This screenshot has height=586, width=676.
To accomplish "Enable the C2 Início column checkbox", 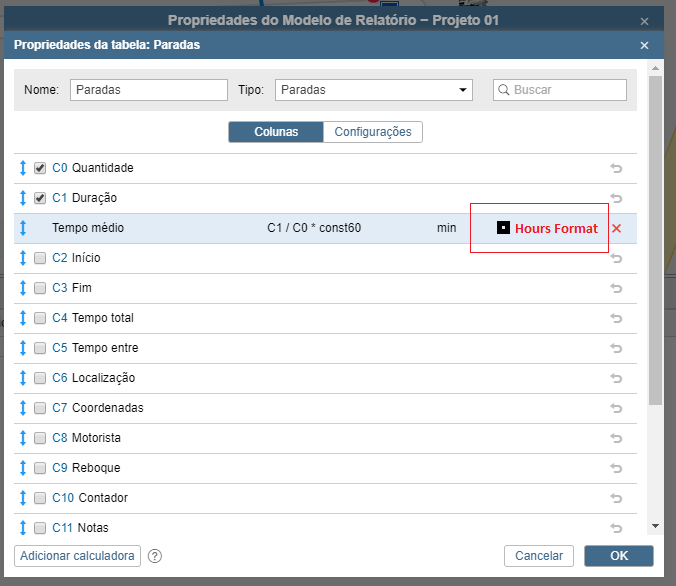I will point(40,258).
